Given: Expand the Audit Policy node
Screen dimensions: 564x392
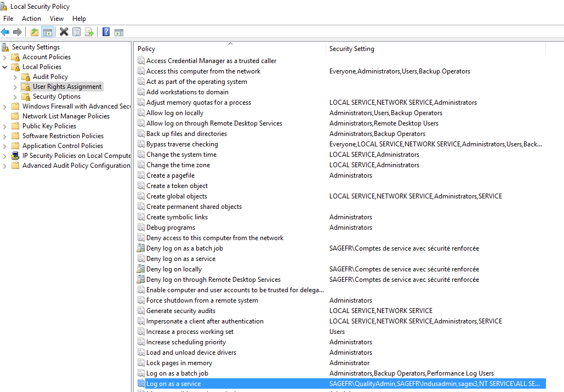Looking at the screenshot, I should pos(15,77).
